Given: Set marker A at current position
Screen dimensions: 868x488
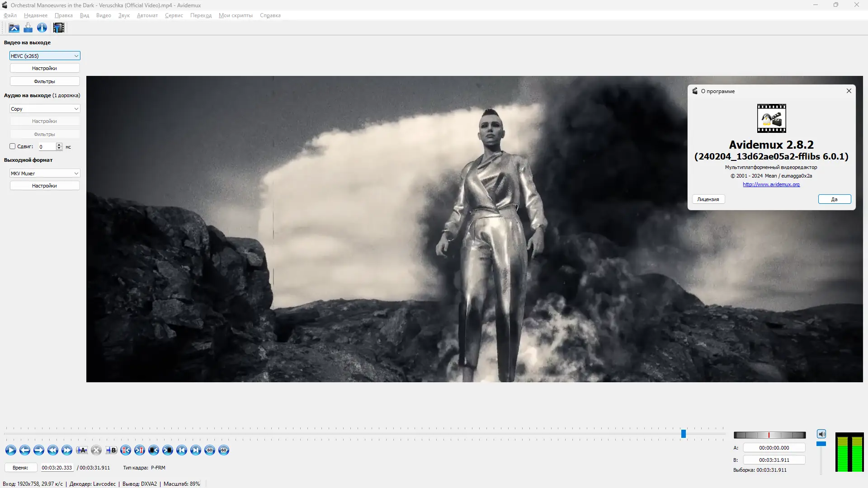Looking at the screenshot, I should pos(82,450).
